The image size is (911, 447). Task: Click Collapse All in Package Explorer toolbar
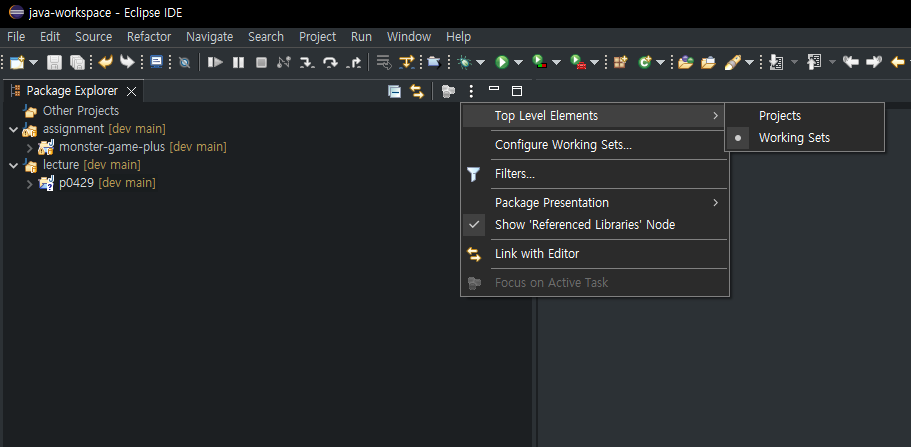[x=394, y=91]
